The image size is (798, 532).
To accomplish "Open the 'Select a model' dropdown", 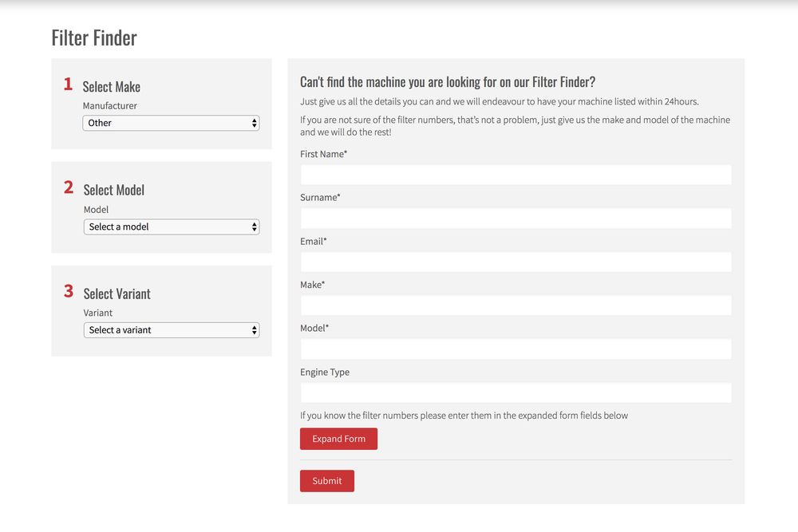I will pyautogui.click(x=171, y=227).
